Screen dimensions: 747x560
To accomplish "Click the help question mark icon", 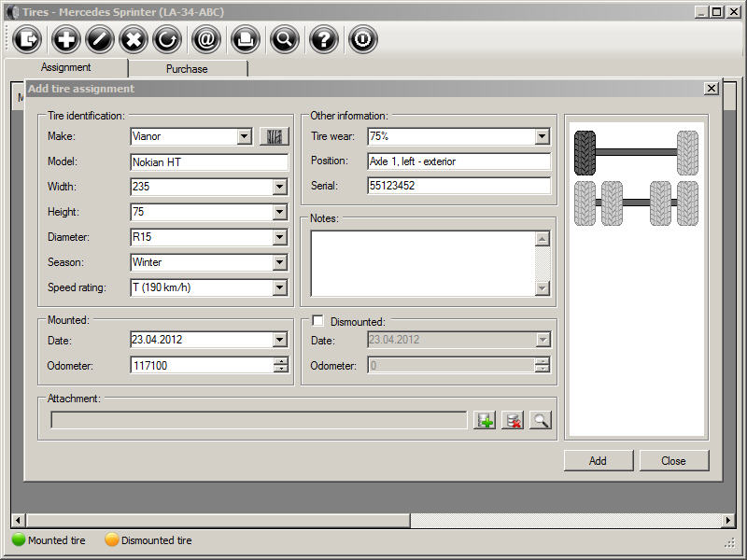I will click(324, 39).
